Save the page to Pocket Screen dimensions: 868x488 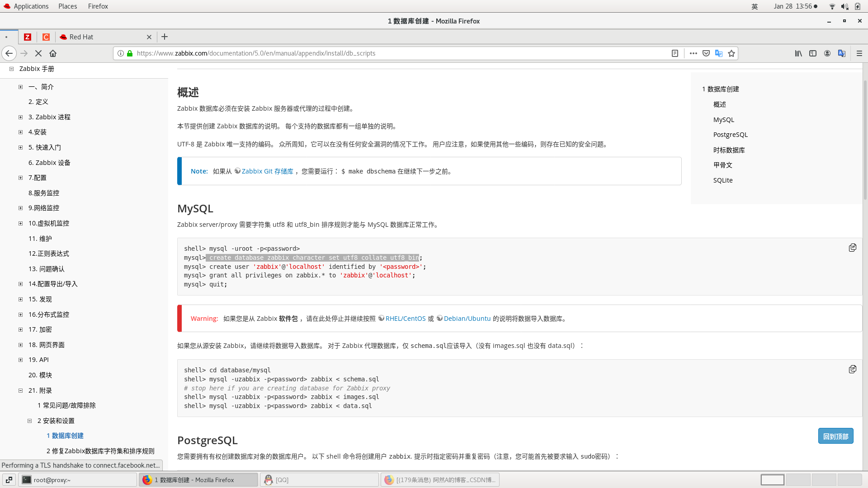point(706,53)
